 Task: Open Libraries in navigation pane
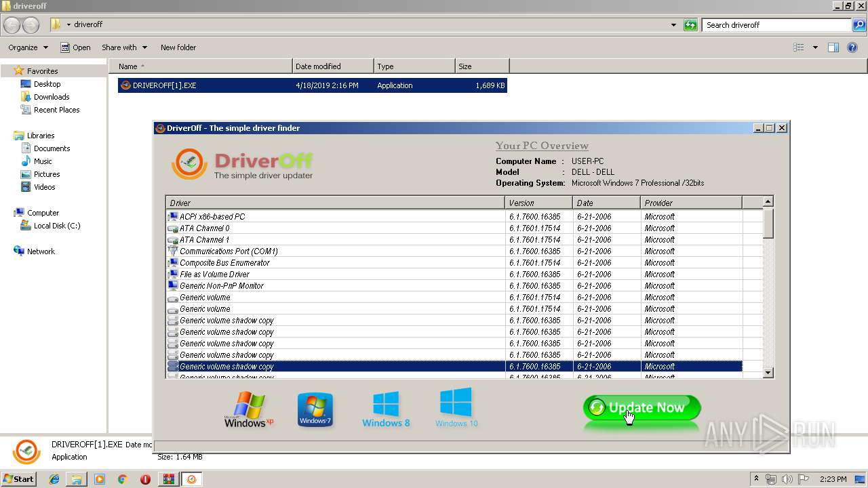(x=41, y=136)
